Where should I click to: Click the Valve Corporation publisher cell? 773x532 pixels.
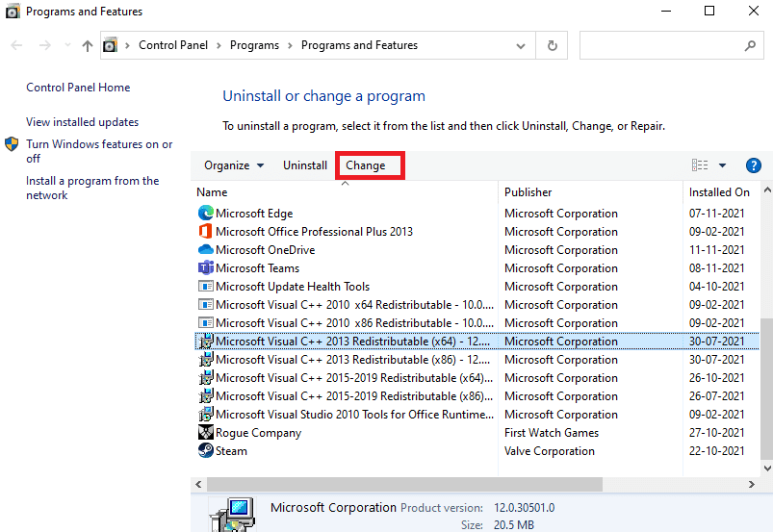point(549,451)
